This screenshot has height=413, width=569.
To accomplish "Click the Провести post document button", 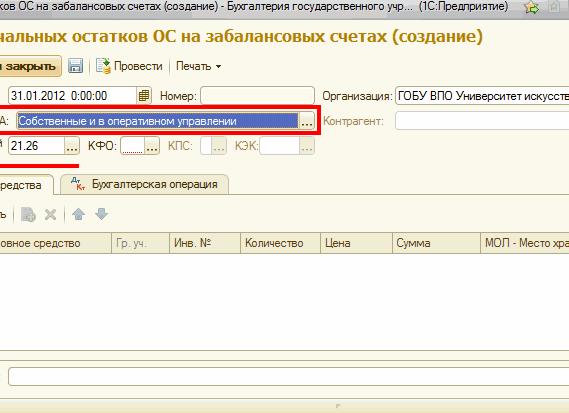I will tap(129, 66).
